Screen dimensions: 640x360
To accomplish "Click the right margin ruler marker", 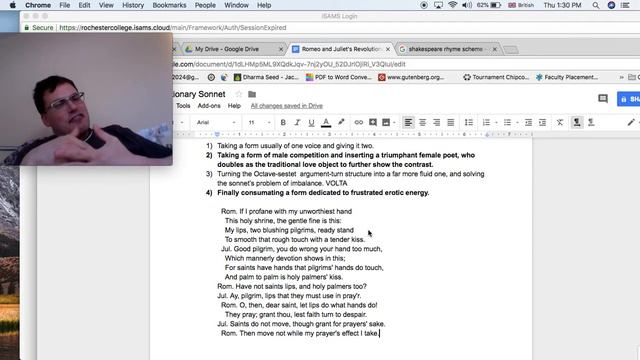I will tap(487, 134).
